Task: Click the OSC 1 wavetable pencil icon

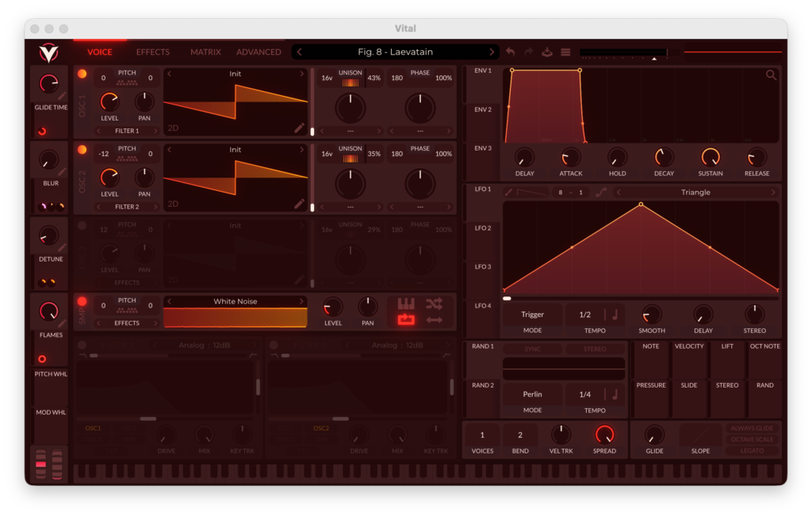Action: coord(299,128)
